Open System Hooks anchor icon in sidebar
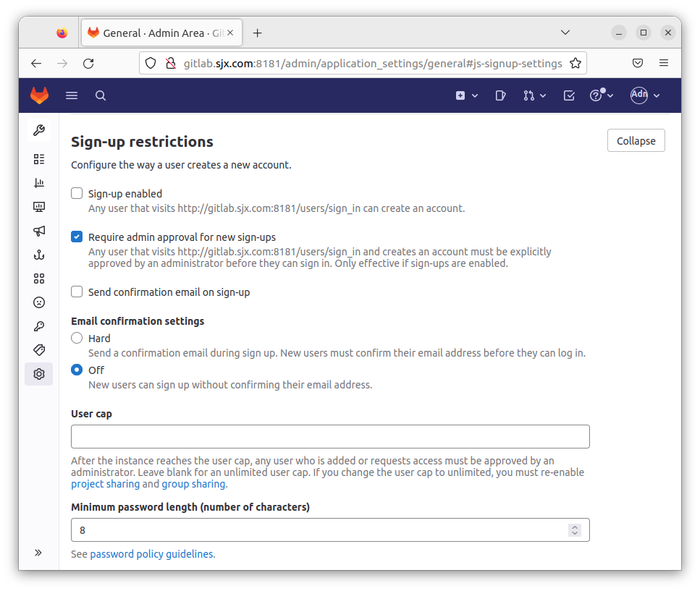This screenshot has width=700, height=591. (x=39, y=255)
